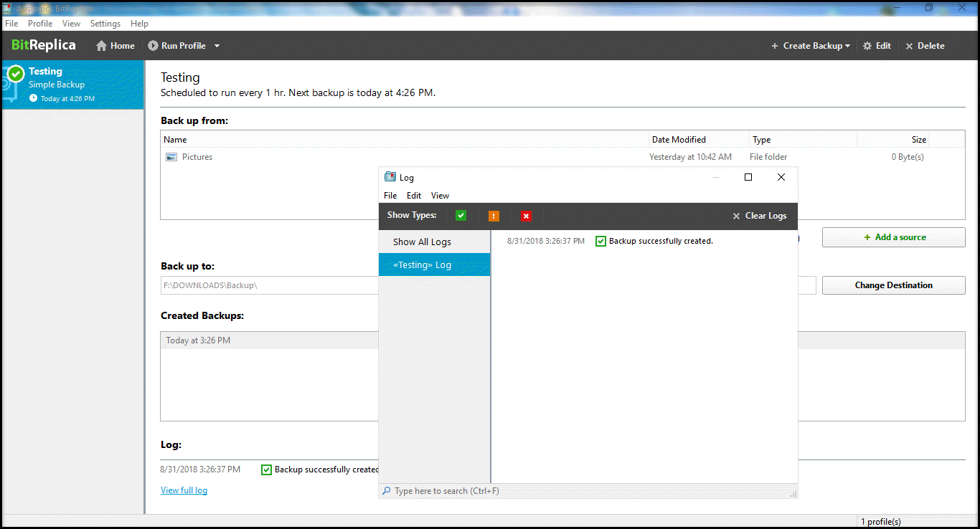Viewport: 980px width, 529px height.
Task: Select the Pictures folder row
Action: [562, 157]
